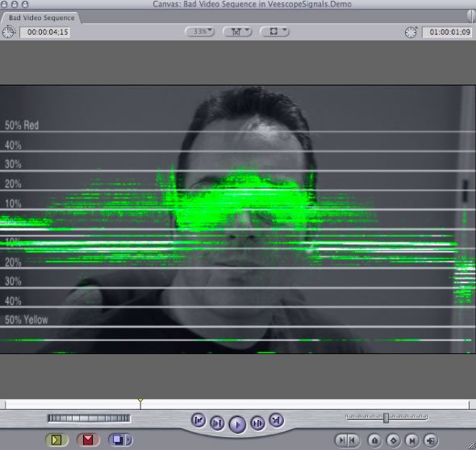Click the jog control wheel
The image size is (476, 450).
pos(89,419)
